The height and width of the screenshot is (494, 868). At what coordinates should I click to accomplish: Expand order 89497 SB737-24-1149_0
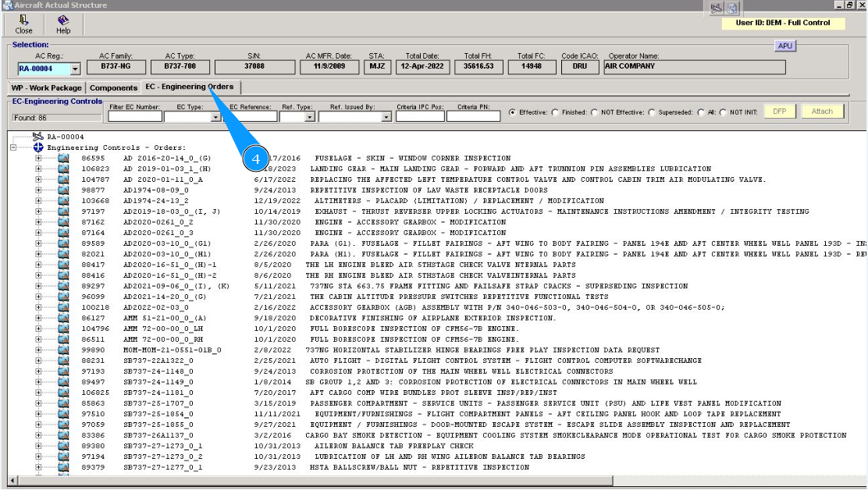(x=38, y=382)
